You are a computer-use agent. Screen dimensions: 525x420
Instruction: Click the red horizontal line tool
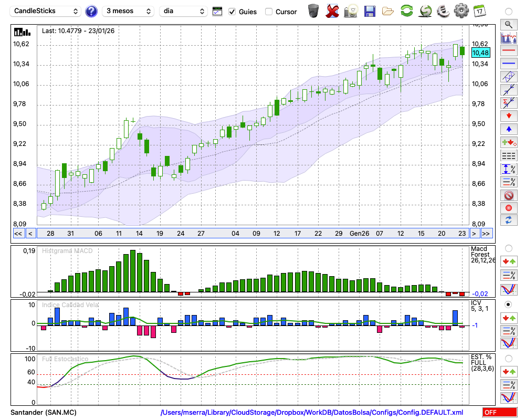click(x=508, y=51)
